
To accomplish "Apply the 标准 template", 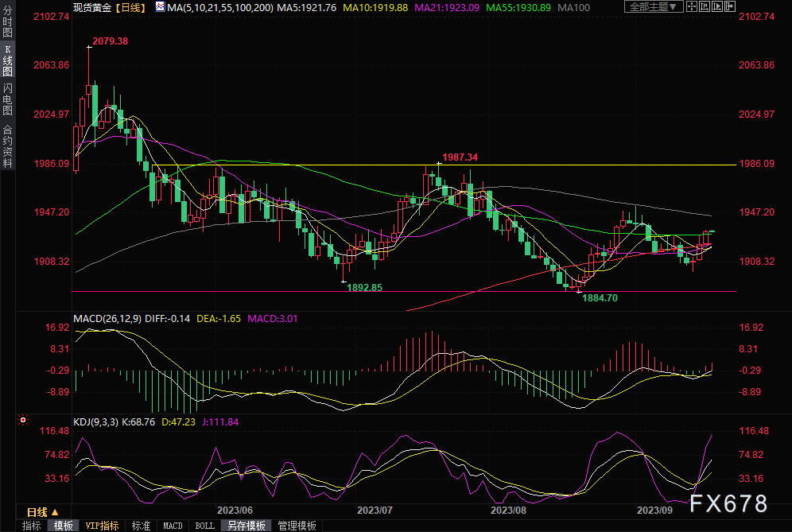I will pyautogui.click(x=141, y=526).
